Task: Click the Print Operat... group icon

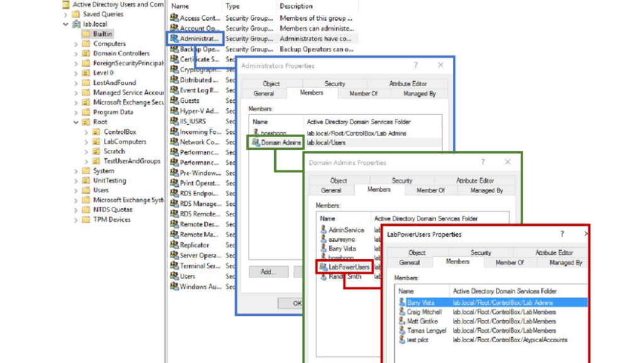Action: click(174, 182)
